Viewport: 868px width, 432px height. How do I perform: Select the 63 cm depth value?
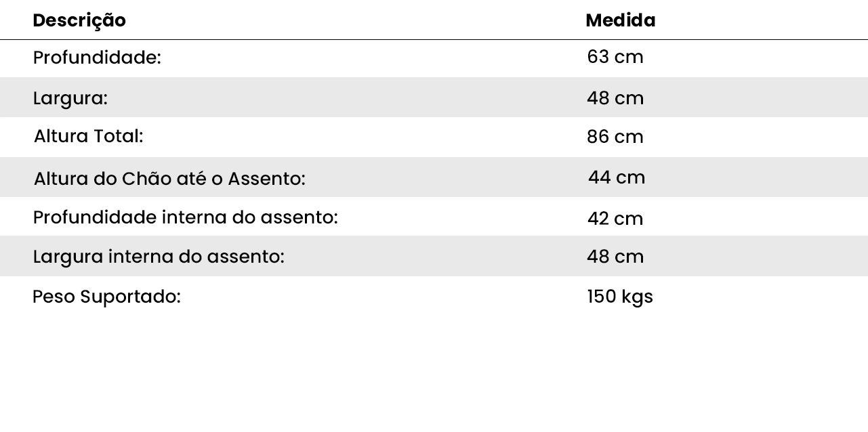615,57
